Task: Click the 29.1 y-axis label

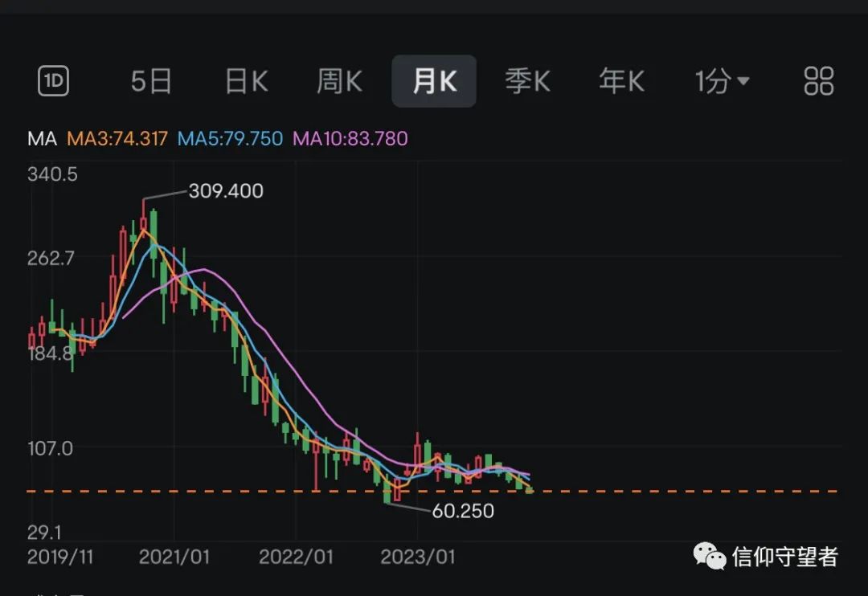Action: (x=44, y=533)
